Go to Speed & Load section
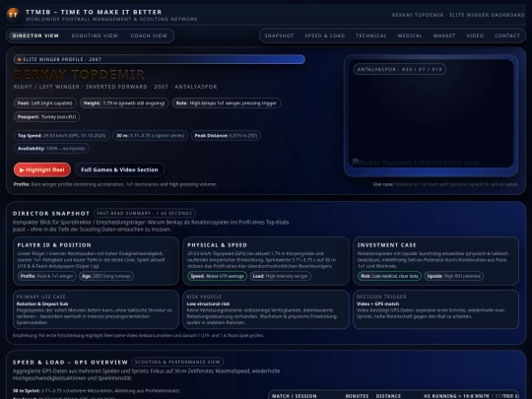Image resolution: width=532 pixels, height=399 pixels. point(325,35)
